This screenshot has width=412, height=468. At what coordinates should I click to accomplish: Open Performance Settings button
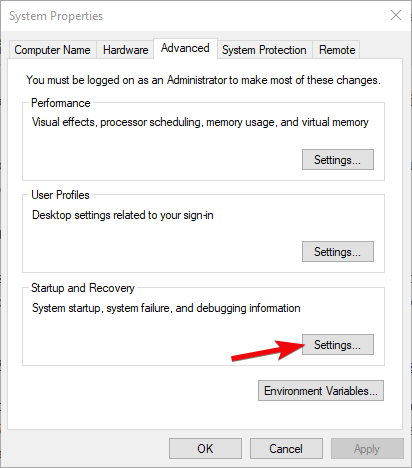pyautogui.click(x=338, y=160)
